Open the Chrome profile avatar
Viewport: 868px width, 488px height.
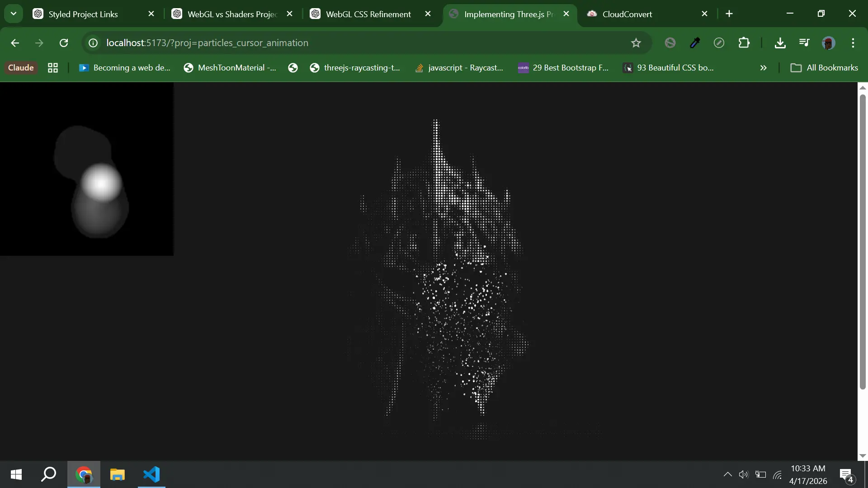[x=828, y=43]
